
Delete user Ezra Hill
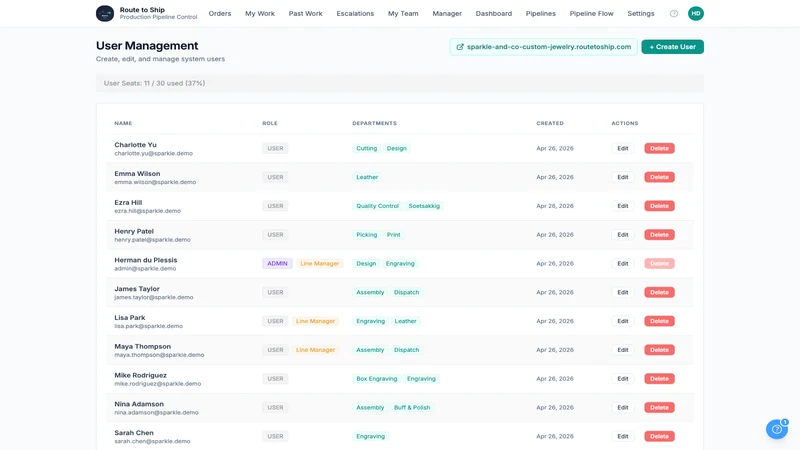tap(659, 206)
